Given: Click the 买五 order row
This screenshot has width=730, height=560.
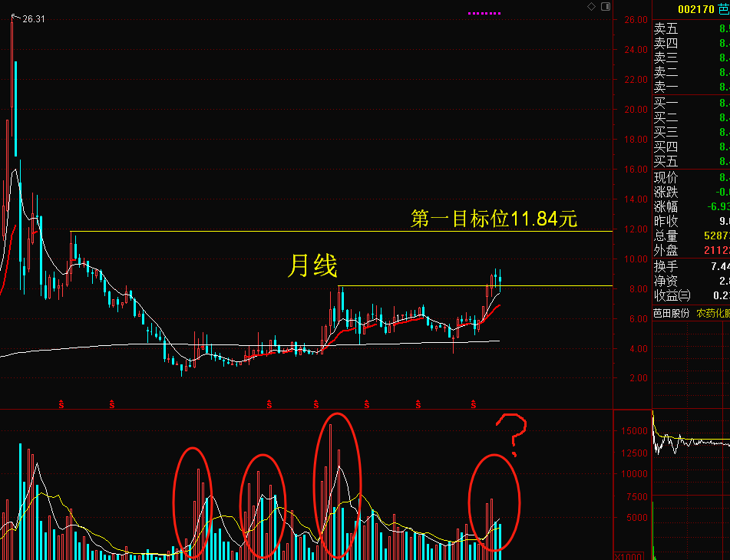Looking at the screenshot, I should click(691, 161).
